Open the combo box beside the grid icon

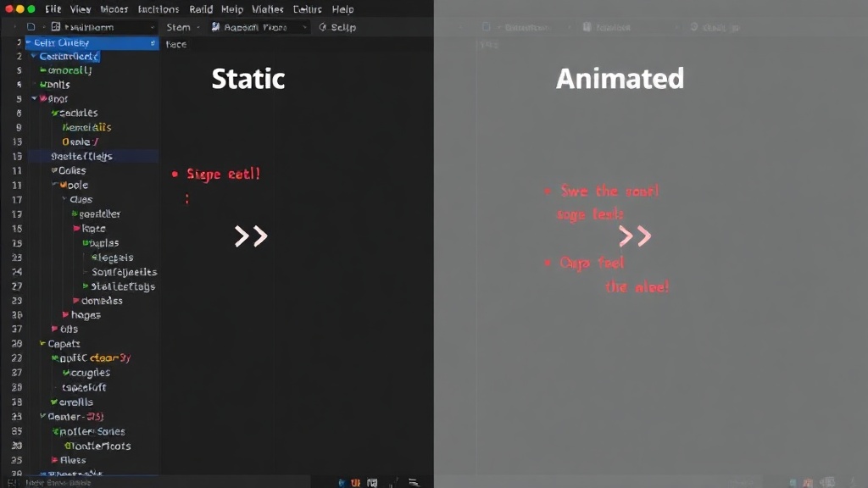[109, 27]
